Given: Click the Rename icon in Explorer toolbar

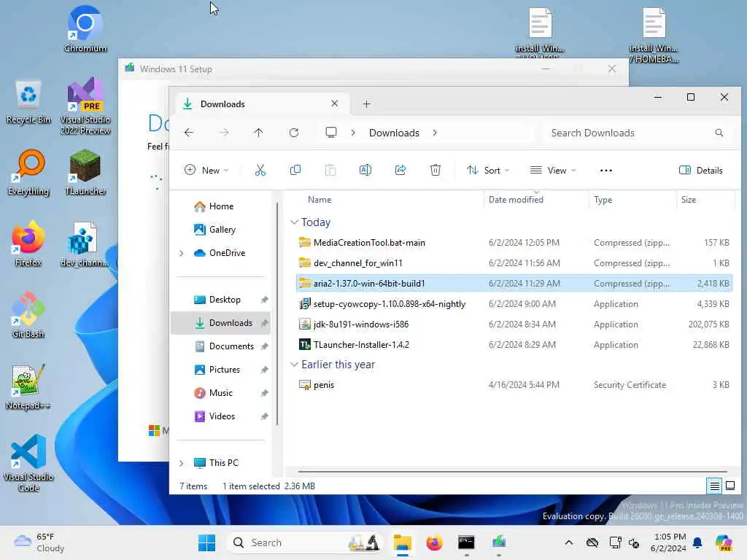Looking at the screenshot, I should [x=365, y=170].
